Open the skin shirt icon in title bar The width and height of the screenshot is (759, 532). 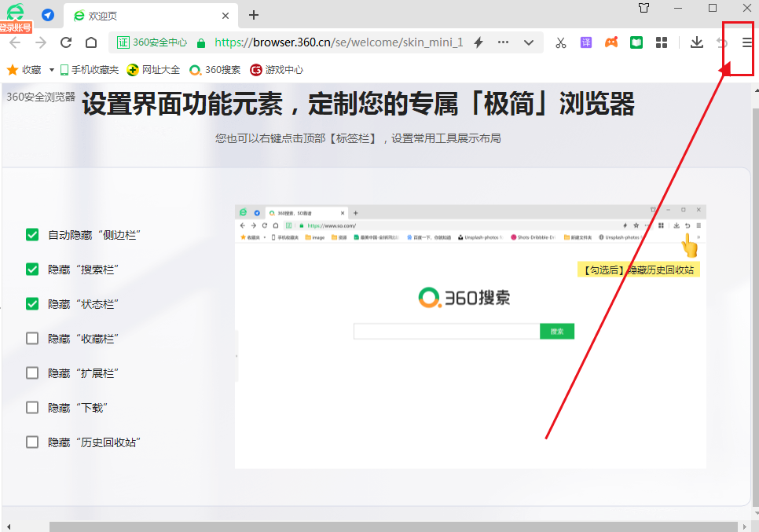point(643,8)
